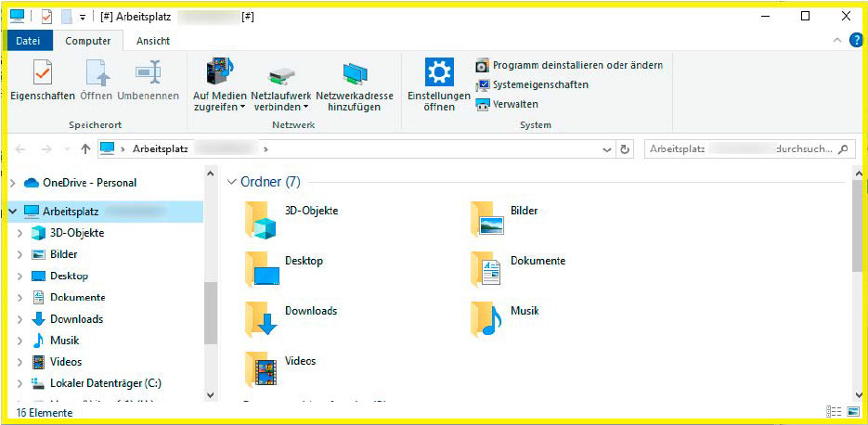Open Eigenschaften in the ribbon
Viewport: 868px width, 425px height.
pyautogui.click(x=43, y=82)
